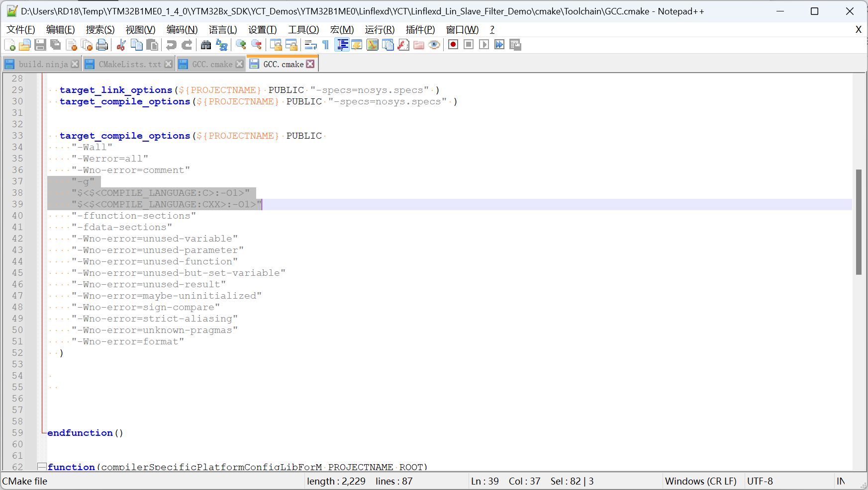Start macro recording with red dot icon
Screen dimensions: 868x490
[453, 45]
